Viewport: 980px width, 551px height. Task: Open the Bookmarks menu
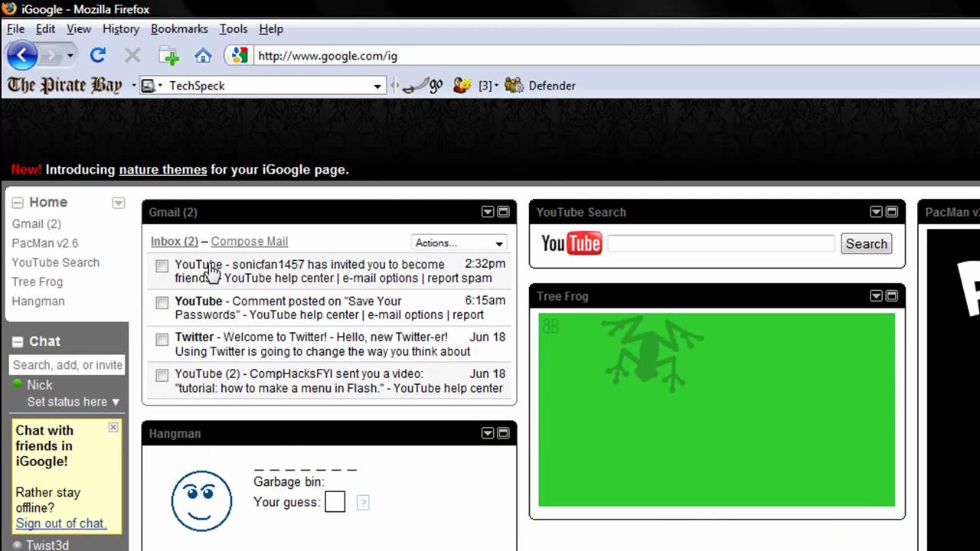179,28
